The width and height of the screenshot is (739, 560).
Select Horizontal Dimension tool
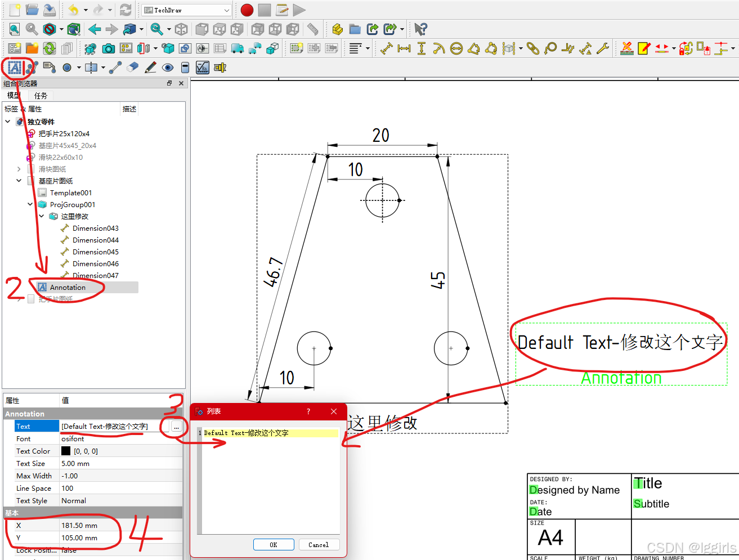404,48
